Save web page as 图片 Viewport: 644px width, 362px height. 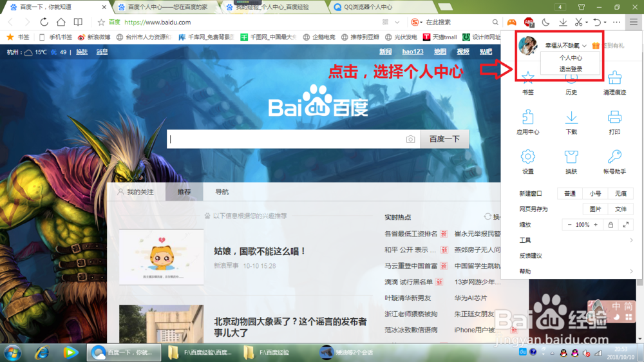[x=595, y=209]
